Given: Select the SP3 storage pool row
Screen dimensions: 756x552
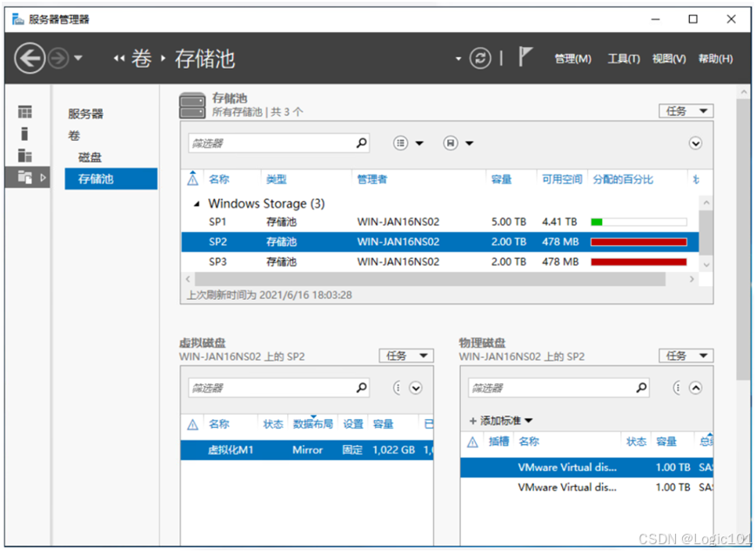Looking at the screenshot, I should [x=439, y=262].
